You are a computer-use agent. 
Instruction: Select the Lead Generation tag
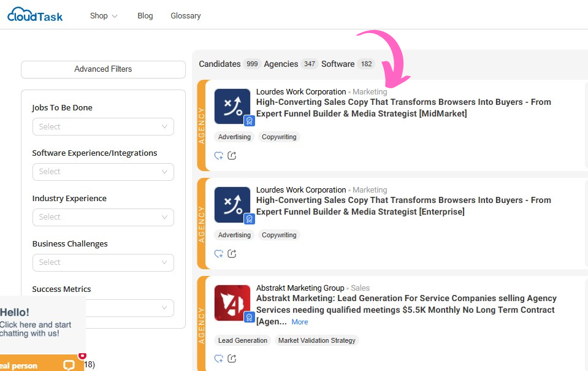pos(243,340)
